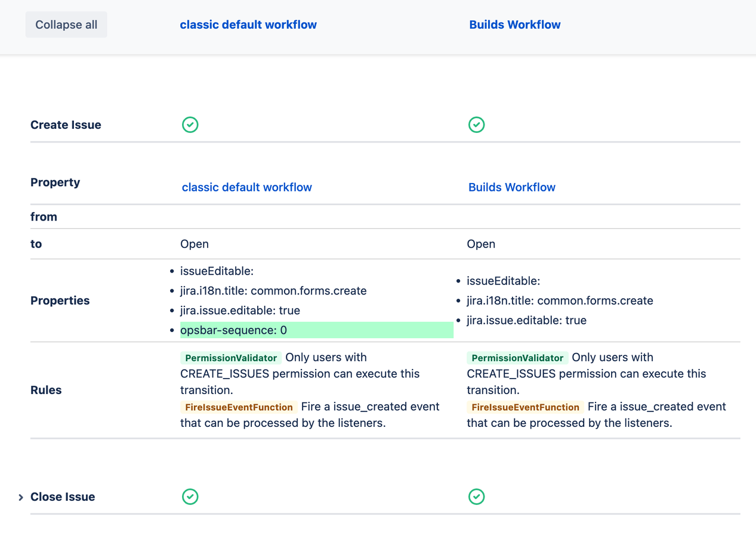Click Close Issue check icon under Builds Workflow
Image resolution: width=756 pixels, height=536 pixels.
476,497
